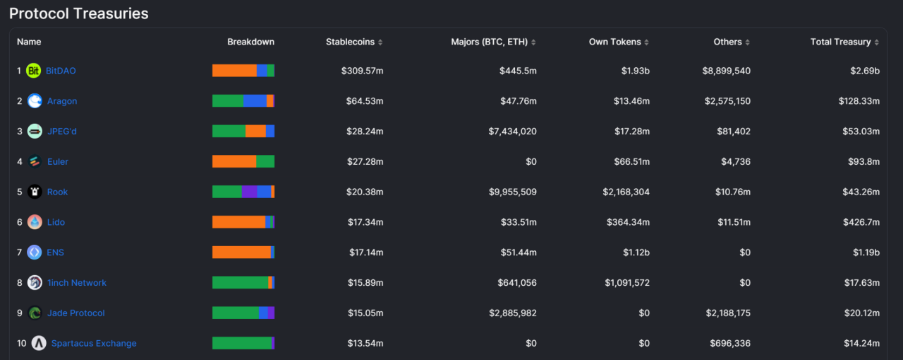Image resolution: width=903 pixels, height=360 pixels.
Task: Select Euler others value $4,736
Action: [736, 162]
